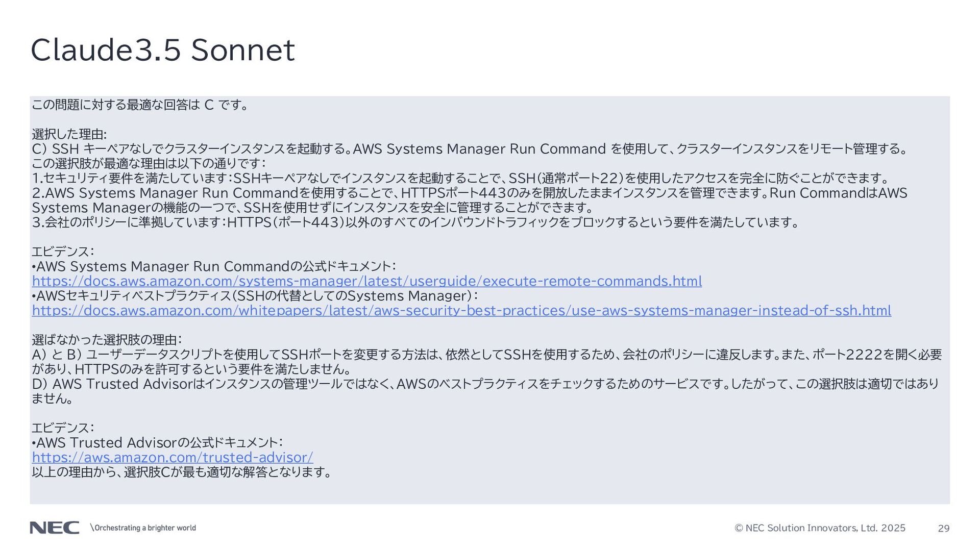Viewport: 980px width, 551px height.
Task: Open the execute-remote-commands.html documentation link
Action: (x=366, y=281)
